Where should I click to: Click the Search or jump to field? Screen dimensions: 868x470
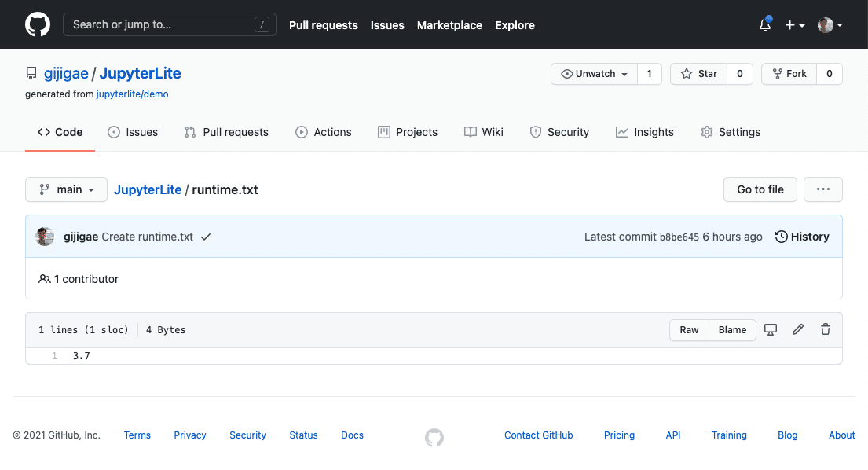click(169, 24)
